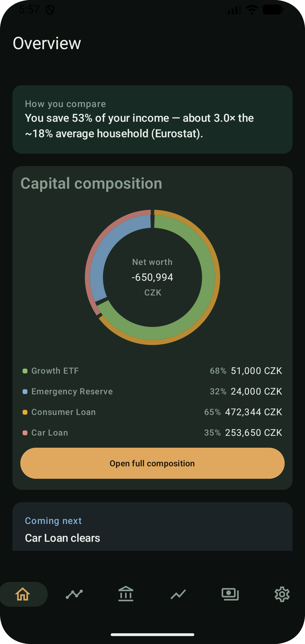Select the Growth ETF legend row

coord(152,371)
